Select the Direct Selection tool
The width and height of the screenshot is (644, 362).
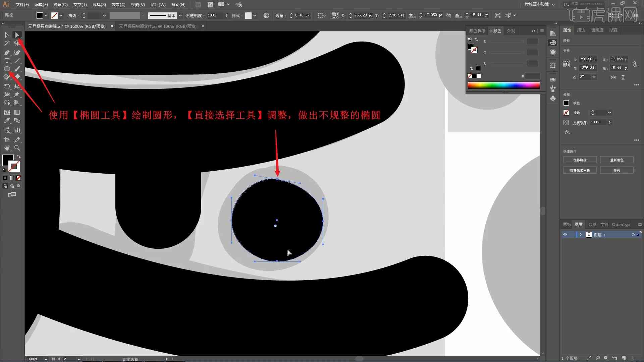click(x=17, y=35)
